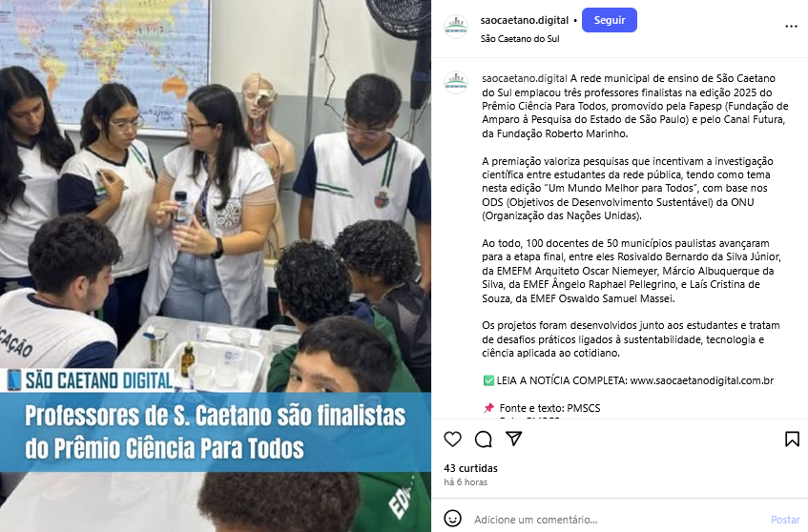Save the post with the bookmark icon

(792, 439)
